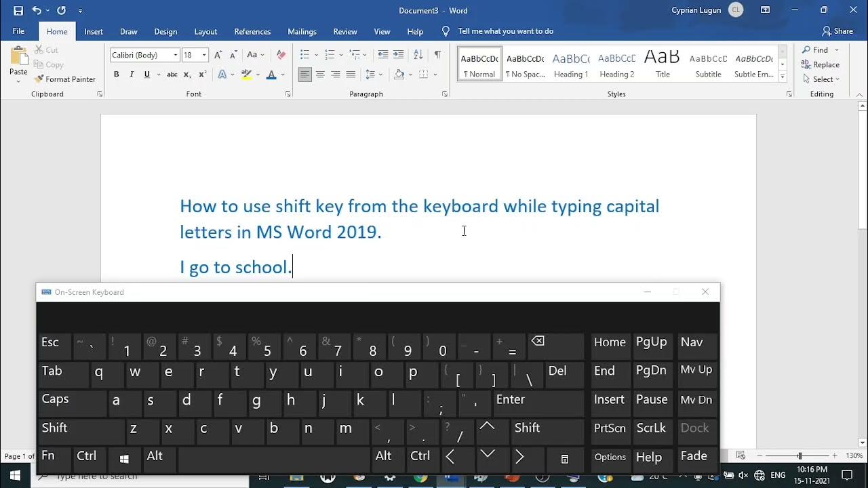
Task: Sort the selected paragraphs
Action: 418,55
